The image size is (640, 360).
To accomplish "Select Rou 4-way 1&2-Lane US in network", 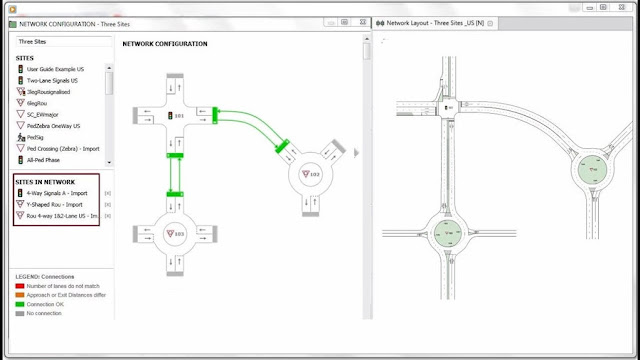I will pos(62,216).
